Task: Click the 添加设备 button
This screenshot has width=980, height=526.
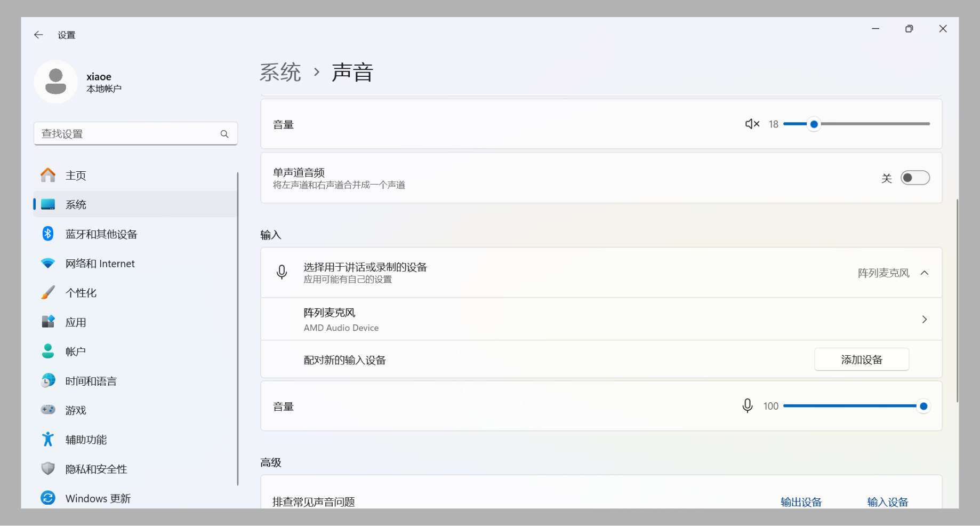Action: tap(862, 360)
